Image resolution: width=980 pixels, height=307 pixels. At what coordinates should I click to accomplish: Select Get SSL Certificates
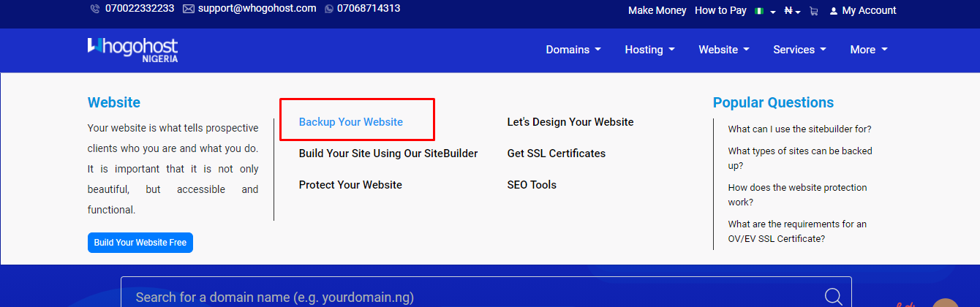click(557, 153)
